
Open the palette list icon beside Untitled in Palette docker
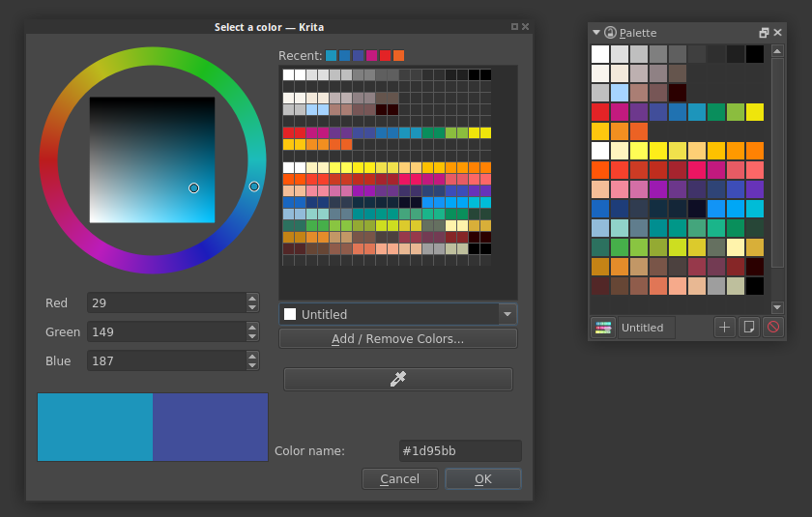pos(603,328)
